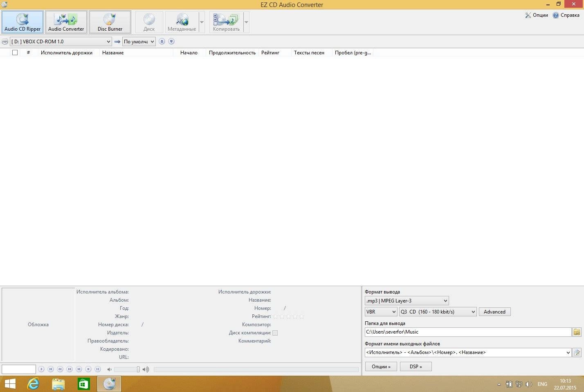Show hidden tray icons arrow
Image resolution: width=584 pixels, height=392 pixels.
[499, 384]
